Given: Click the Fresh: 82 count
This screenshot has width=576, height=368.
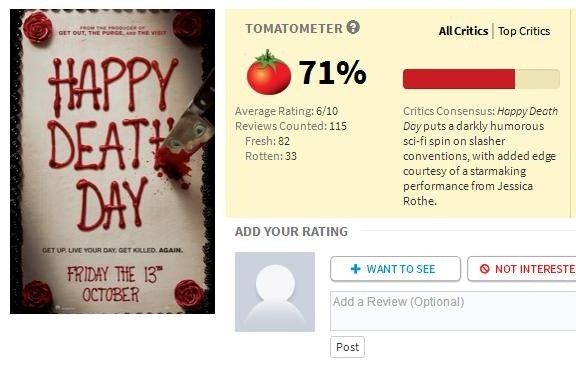Looking at the screenshot, I should click(x=267, y=141).
